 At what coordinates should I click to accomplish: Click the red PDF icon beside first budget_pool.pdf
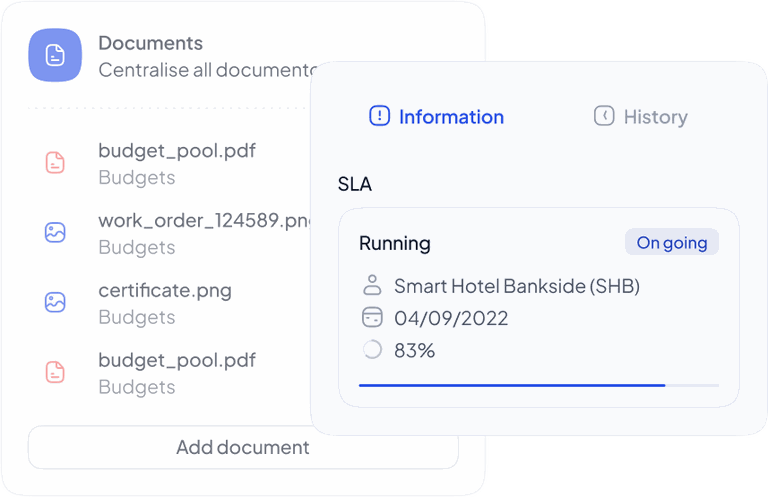coord(55,163)
